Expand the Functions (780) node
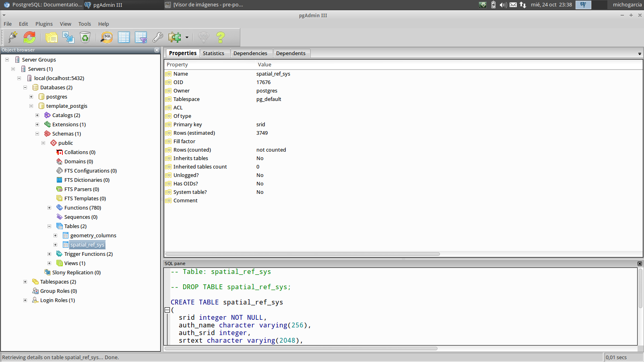Viewport: 644px width, 362px height. (50, 208)
